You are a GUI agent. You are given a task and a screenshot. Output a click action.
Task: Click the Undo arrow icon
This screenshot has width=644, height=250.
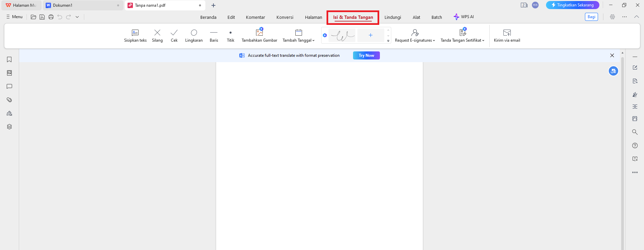tap(60, 17)
